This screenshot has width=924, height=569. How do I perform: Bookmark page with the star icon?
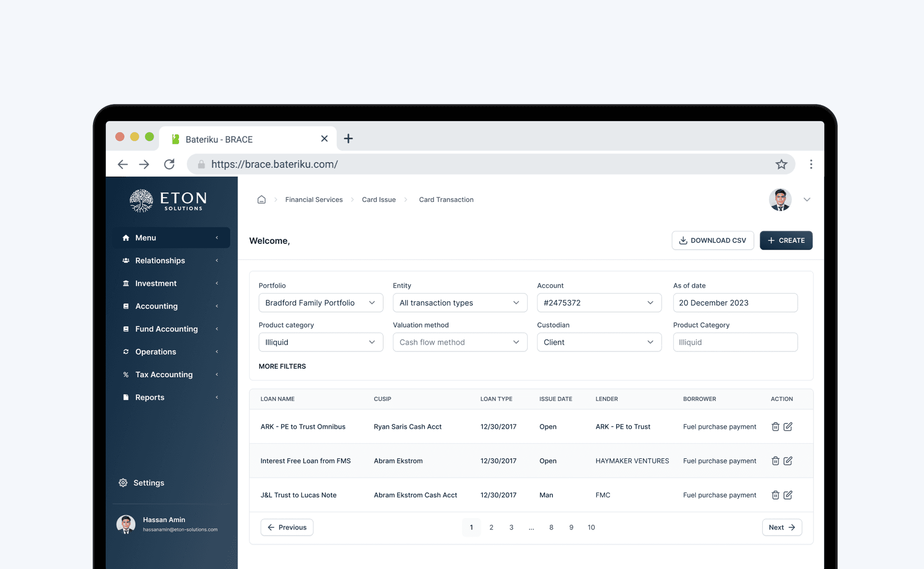(781, 164)
